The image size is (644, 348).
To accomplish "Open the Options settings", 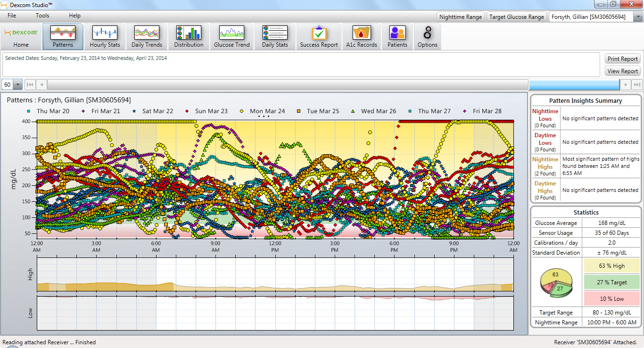I will pyautogui.click(x=428, y=37).
